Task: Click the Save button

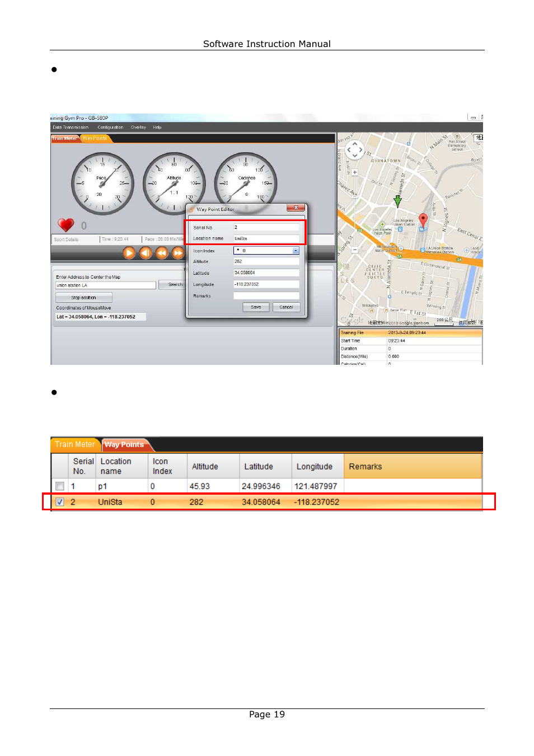Action: (256, 307)
